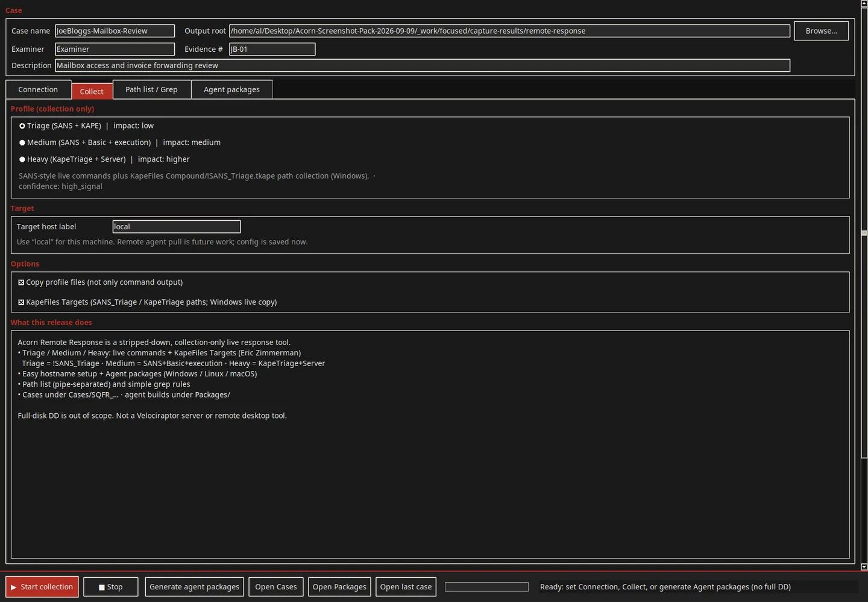Viewport: 868px width, 602px height.
Task: Click Generate agent packages button
Action: click(194, 587)
